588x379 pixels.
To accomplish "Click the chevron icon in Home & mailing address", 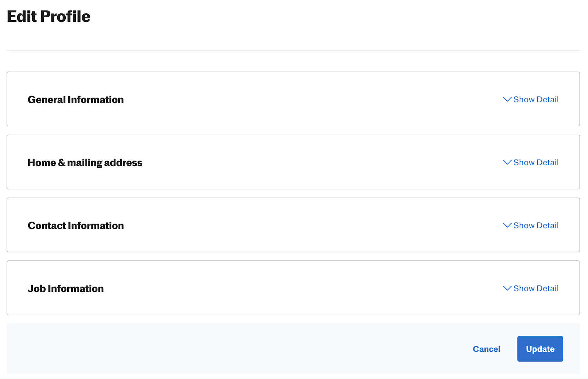I will pos(507,162).
